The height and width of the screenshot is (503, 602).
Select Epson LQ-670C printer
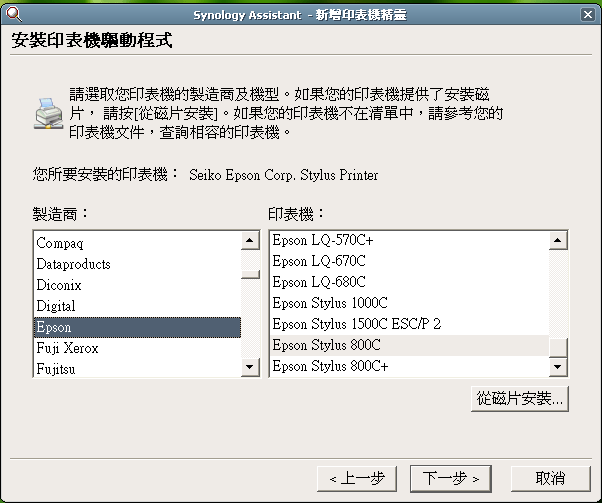(x=410, y=261)
